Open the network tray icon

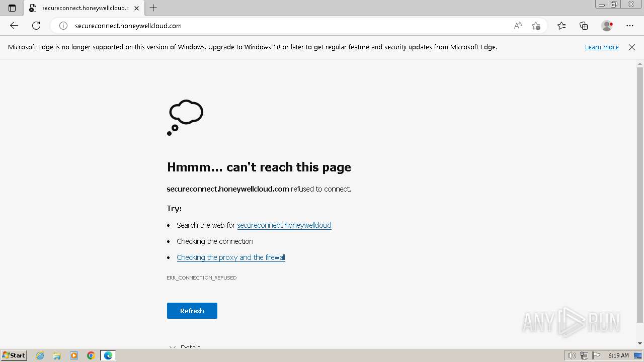pyautogui.click(x=584, y=355)
